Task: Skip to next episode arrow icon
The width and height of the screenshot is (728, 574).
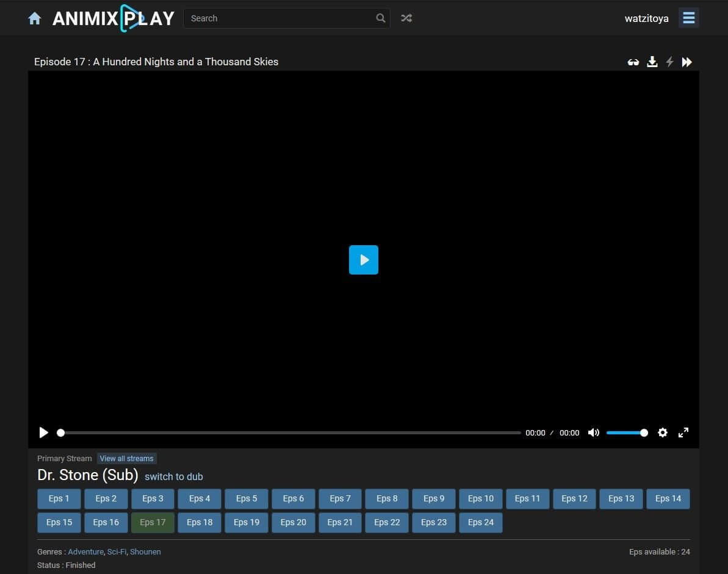Action: point(687,62)
